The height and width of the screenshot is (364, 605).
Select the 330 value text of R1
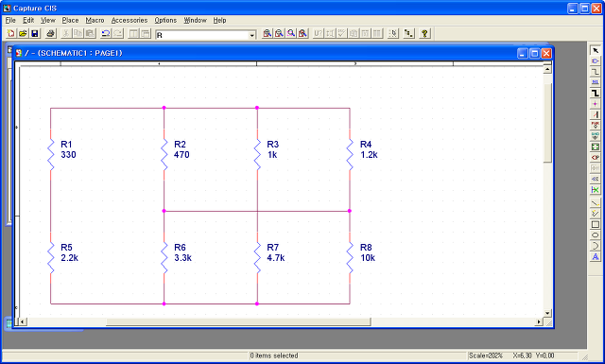(x=68, y=155)
